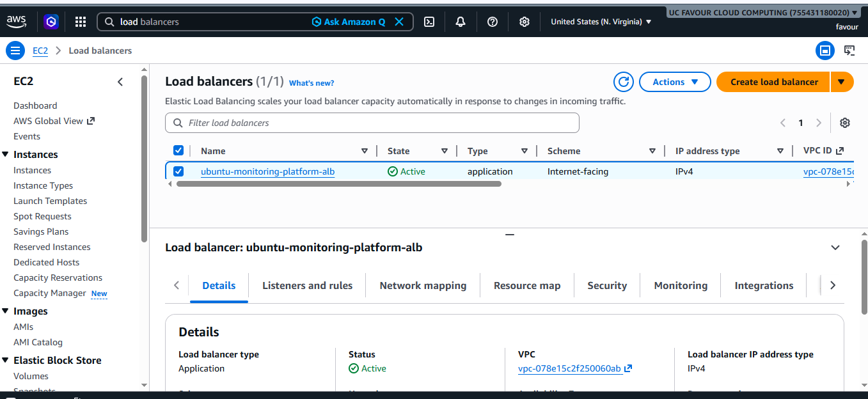Open the ubuntu-monitoring-platform-alb name link

pyautogui.click(x=267, y=171)
